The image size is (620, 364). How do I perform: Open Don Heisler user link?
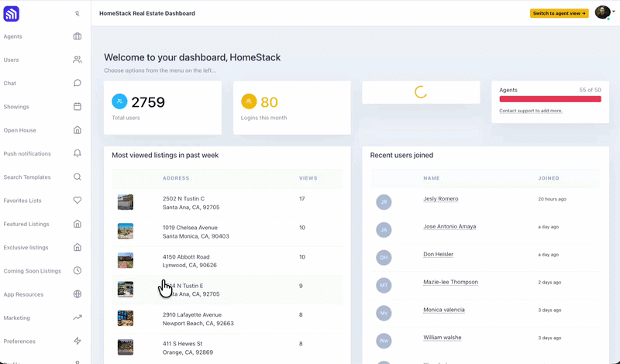[438, 254]
